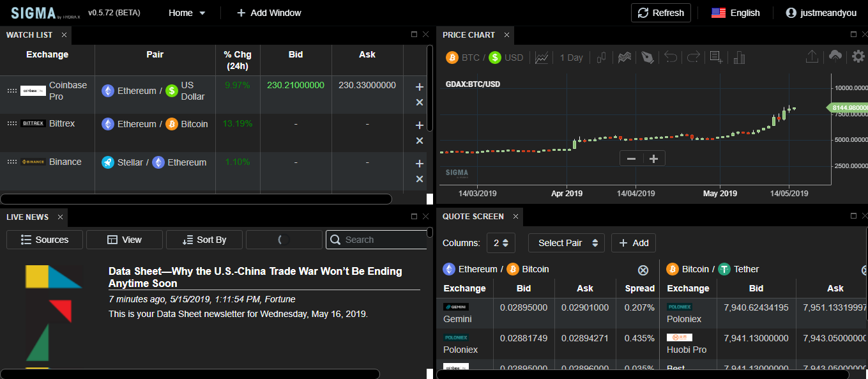Maximize the Watch List panel

[414, 35]
